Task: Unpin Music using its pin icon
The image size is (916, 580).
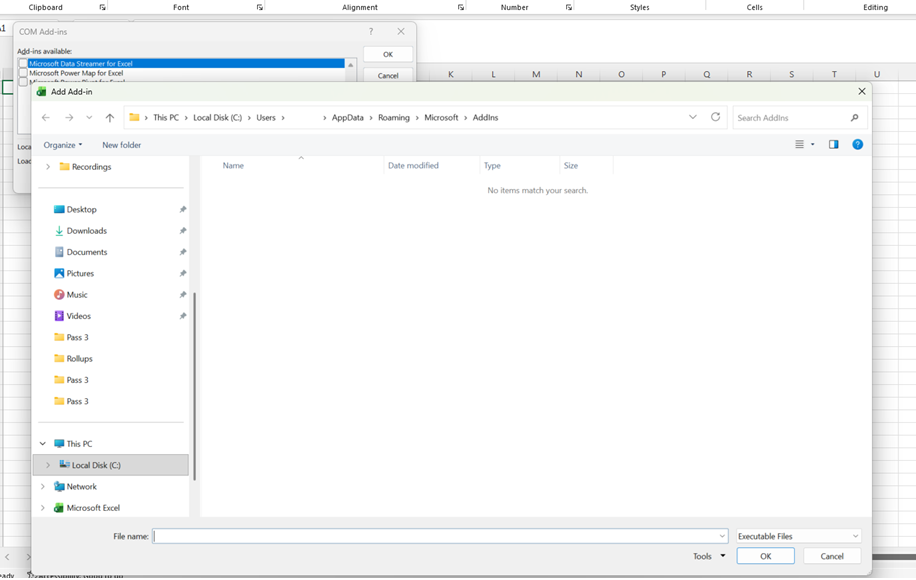Action: (x=183, y=294)
